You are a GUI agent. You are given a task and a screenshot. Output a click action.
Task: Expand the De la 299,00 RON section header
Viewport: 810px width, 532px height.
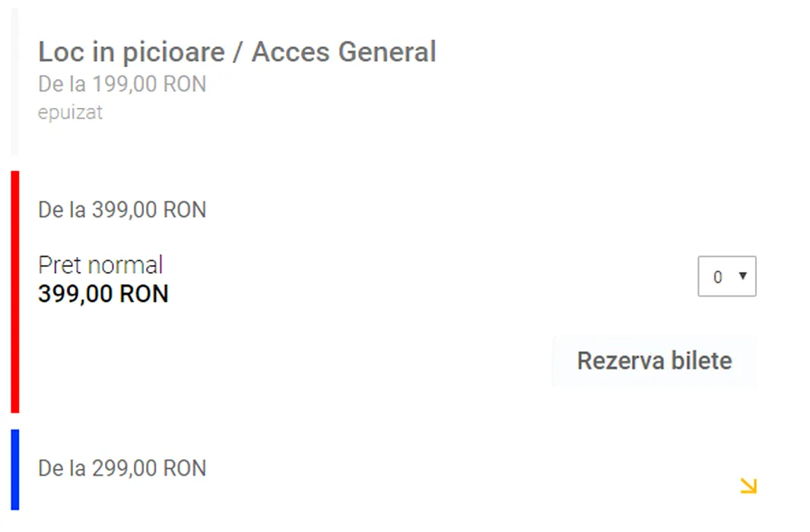point(122,468)
